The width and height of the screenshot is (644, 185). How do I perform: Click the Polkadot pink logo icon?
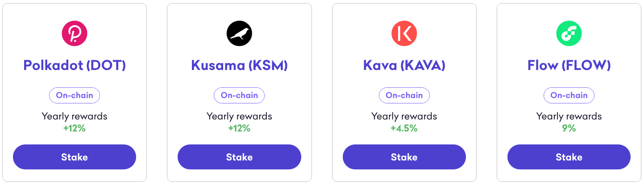[75, 33]
